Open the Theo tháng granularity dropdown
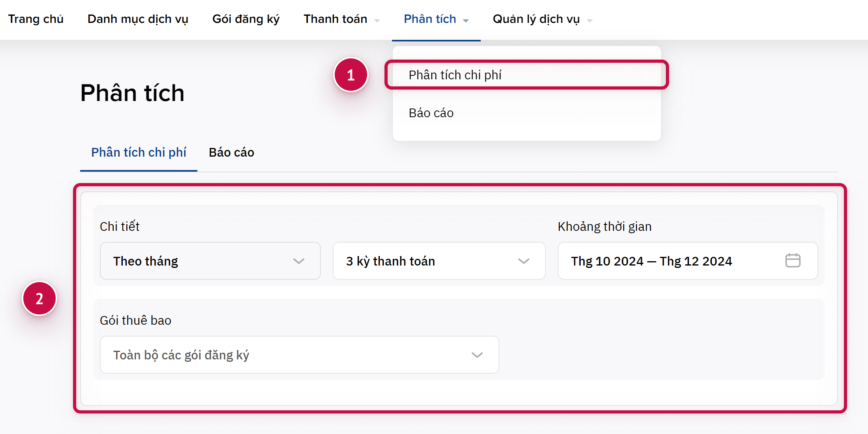The width and height of the screenshot is (868, 434). (210, 261)
